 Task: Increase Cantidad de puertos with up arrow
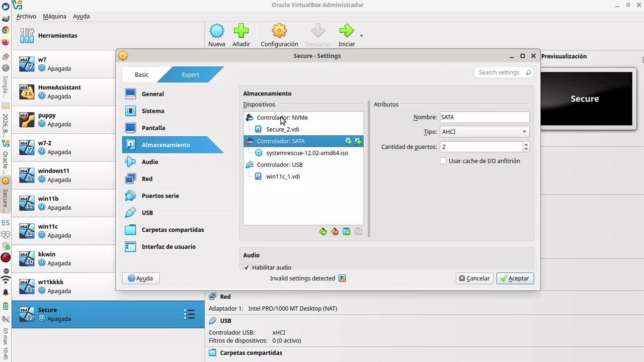(x=526, y=144)
